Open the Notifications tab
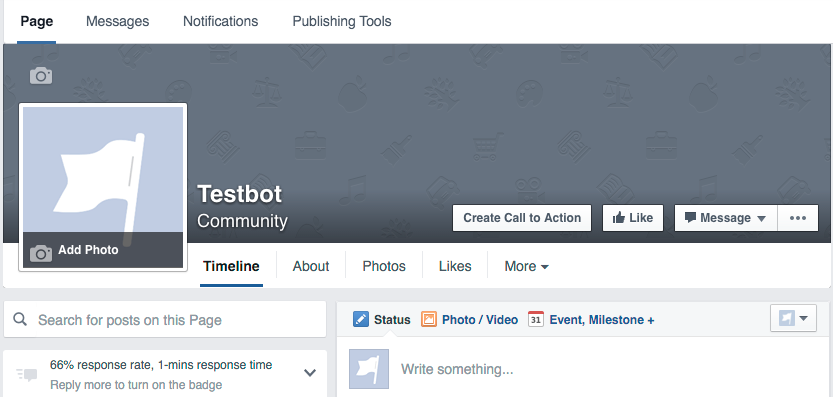Screen dimensions: 833x397 click(x=220, y=21)
